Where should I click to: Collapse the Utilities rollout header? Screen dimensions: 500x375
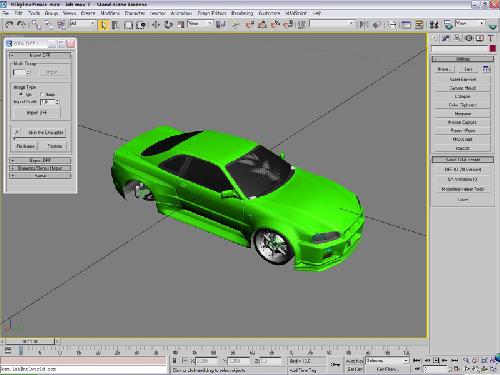(463, 59)
